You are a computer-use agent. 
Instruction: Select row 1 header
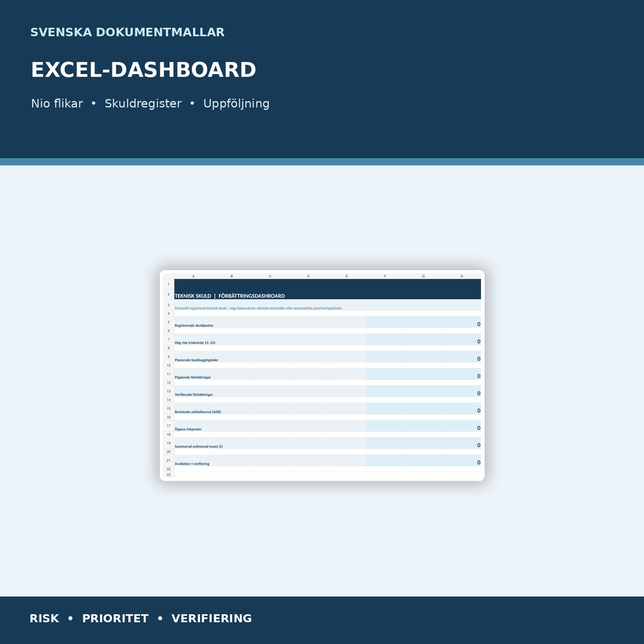pyautogui.click(x=169, y=284)
